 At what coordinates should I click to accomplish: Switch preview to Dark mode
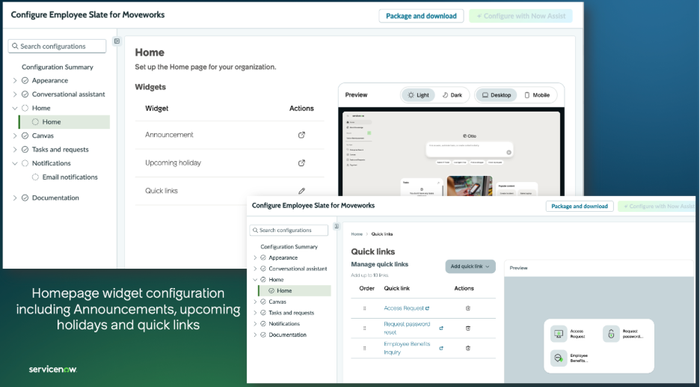(x=452, y=95)
